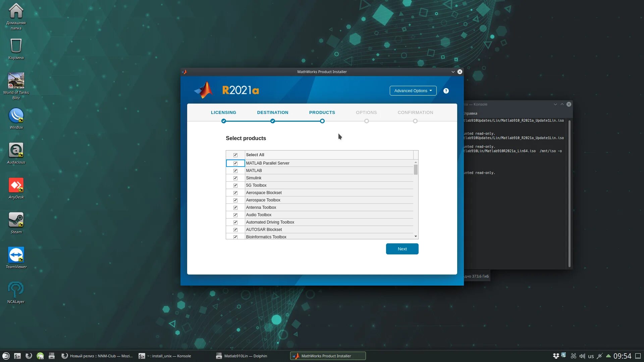Select the CONFIRMATION step
The image size is (644, 362).
(x=415, y=113)
